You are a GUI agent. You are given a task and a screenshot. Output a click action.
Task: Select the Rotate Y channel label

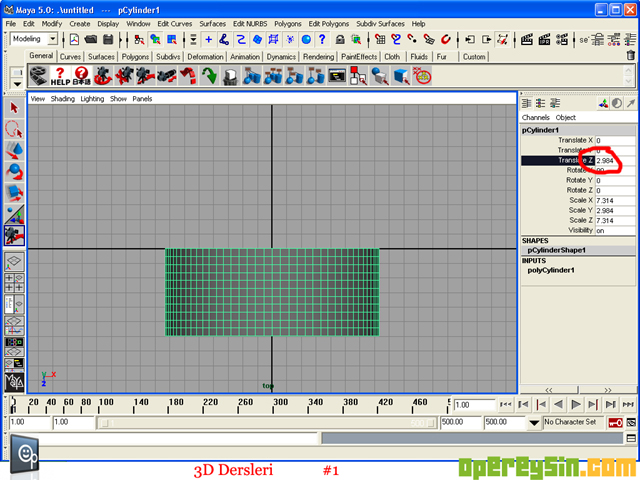[579, 180]
